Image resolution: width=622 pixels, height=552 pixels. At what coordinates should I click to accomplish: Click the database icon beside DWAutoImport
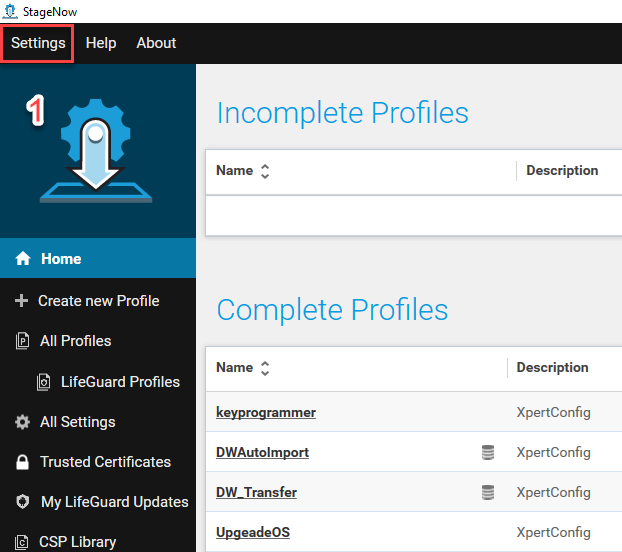(488, 453)
